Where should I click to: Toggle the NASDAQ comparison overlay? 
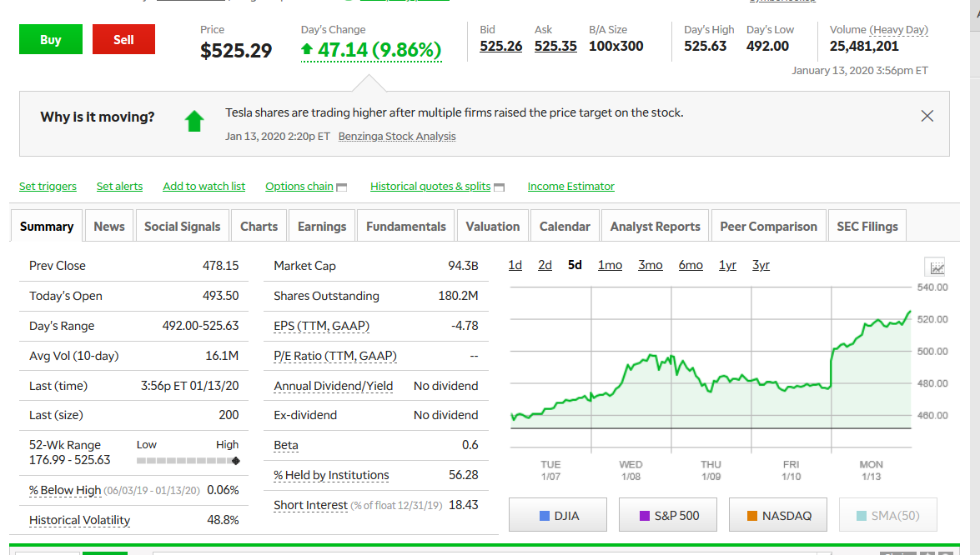point(779,516)
